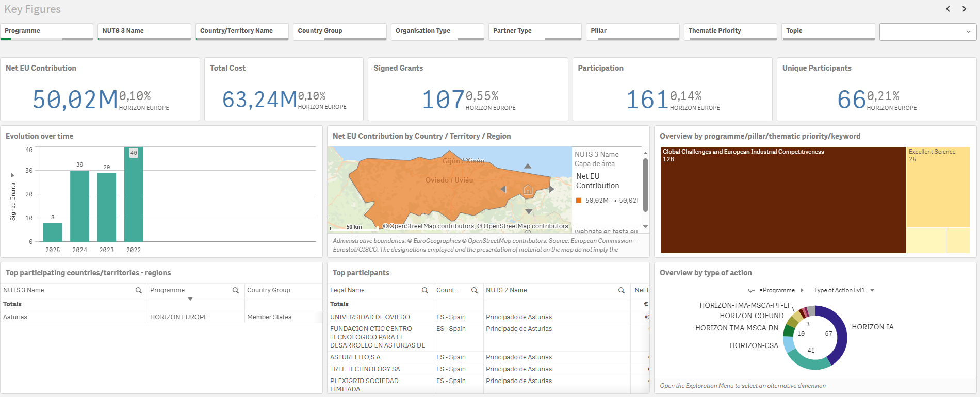The width and height of the screenshot is (980, 397).
Task: Click the orange Net EU Contribution legend swatch
Action: click(579, 201)
